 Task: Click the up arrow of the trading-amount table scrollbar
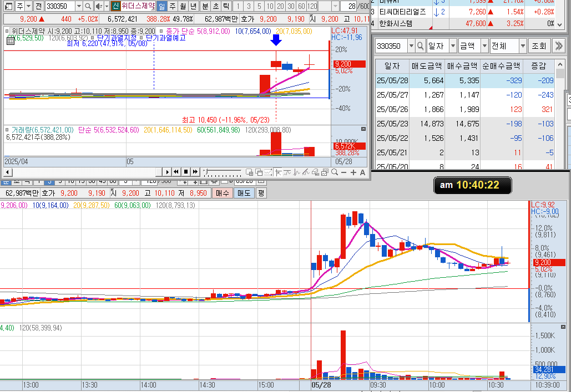(x=560, y=65)
